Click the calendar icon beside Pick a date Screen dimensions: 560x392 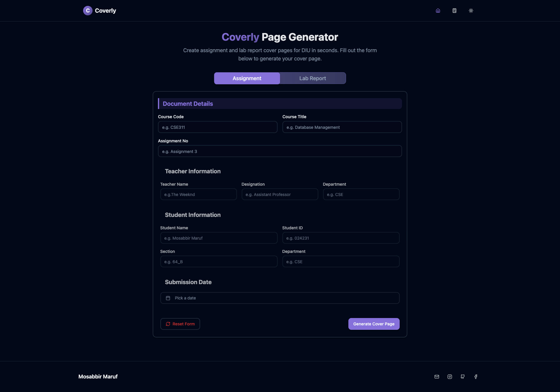[x=168, y=298]
